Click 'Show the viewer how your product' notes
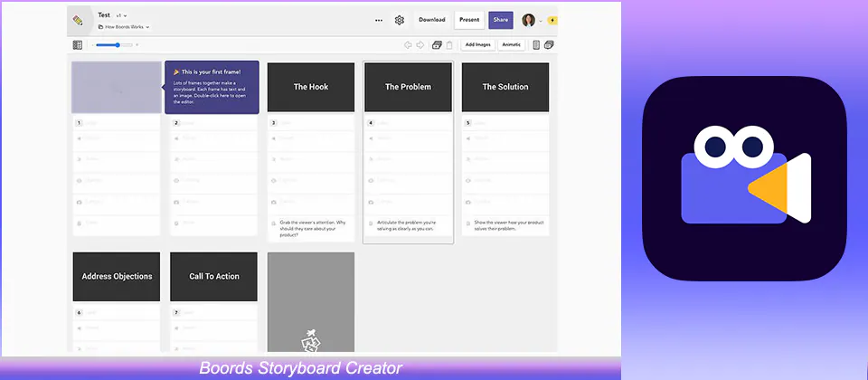Screen dimensions: 868x380 [509, 225]
